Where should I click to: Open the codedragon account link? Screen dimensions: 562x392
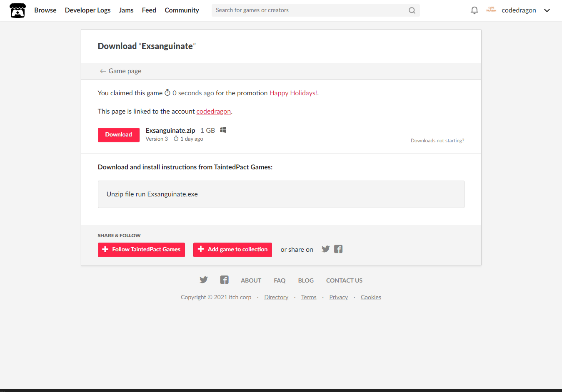214,112
